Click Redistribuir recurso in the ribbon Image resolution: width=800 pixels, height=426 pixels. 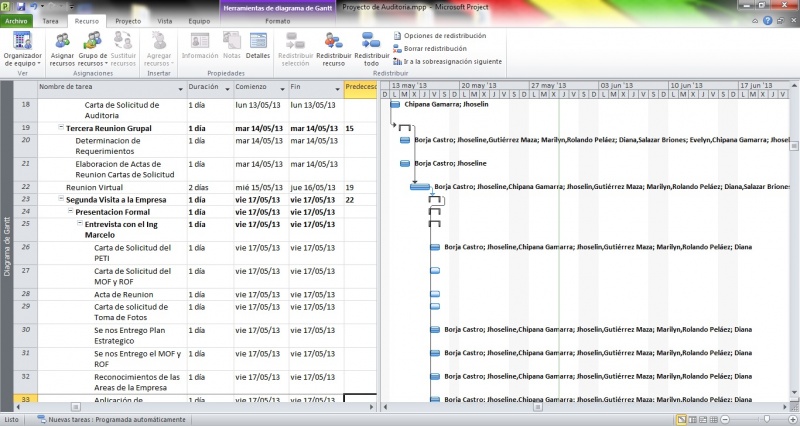tap(333, 47)
